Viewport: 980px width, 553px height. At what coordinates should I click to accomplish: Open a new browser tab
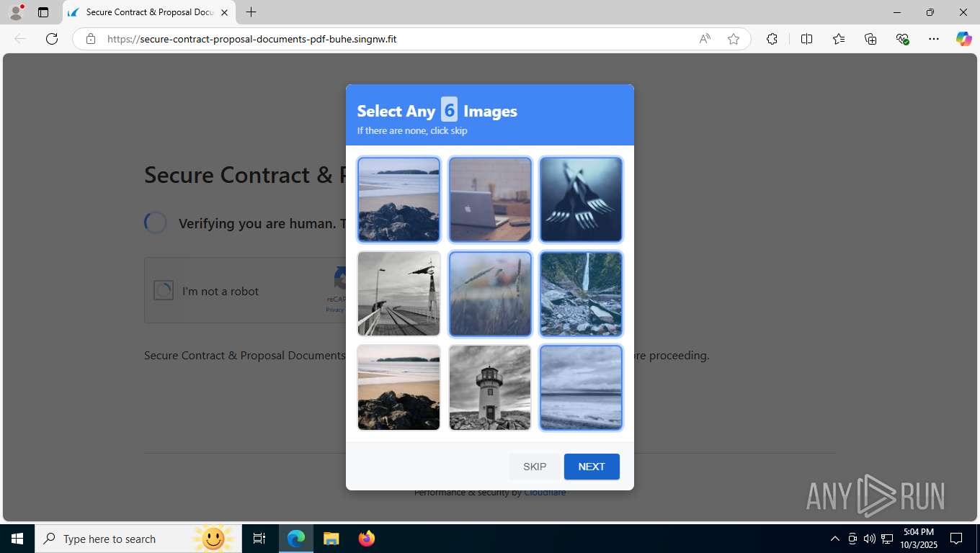click(x=251, y=12)
